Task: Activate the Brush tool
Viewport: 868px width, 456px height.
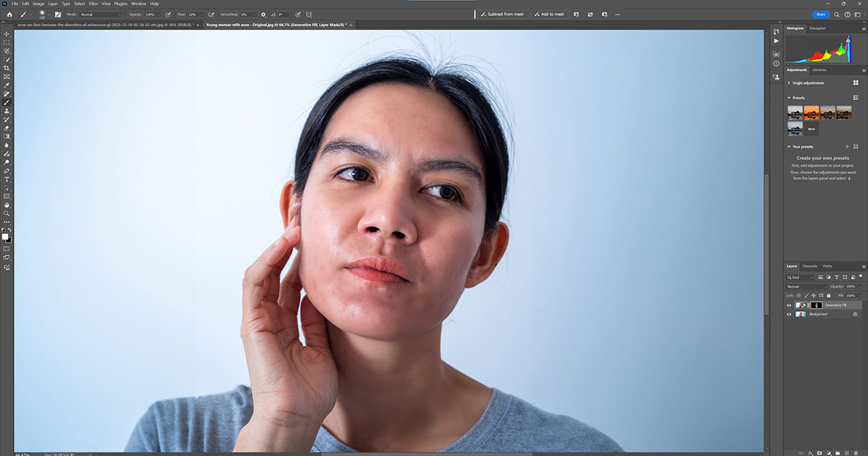Action: click(6, 103)
